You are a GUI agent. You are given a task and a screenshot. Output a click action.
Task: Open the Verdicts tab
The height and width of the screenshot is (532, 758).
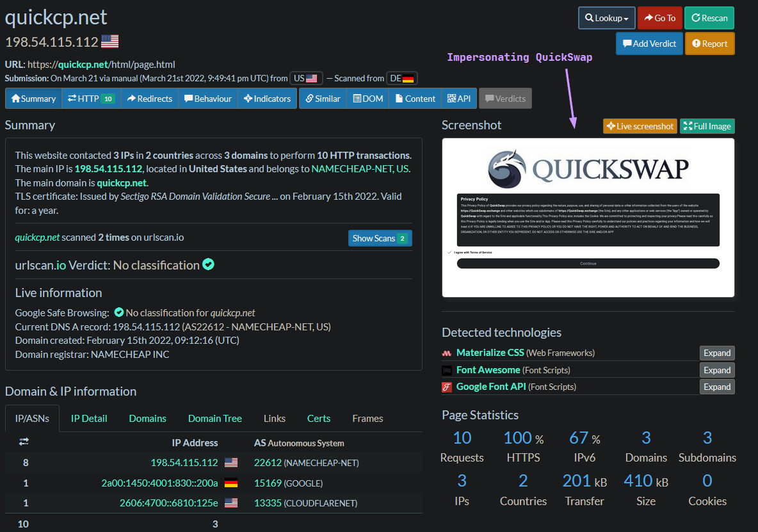(505, 99)
